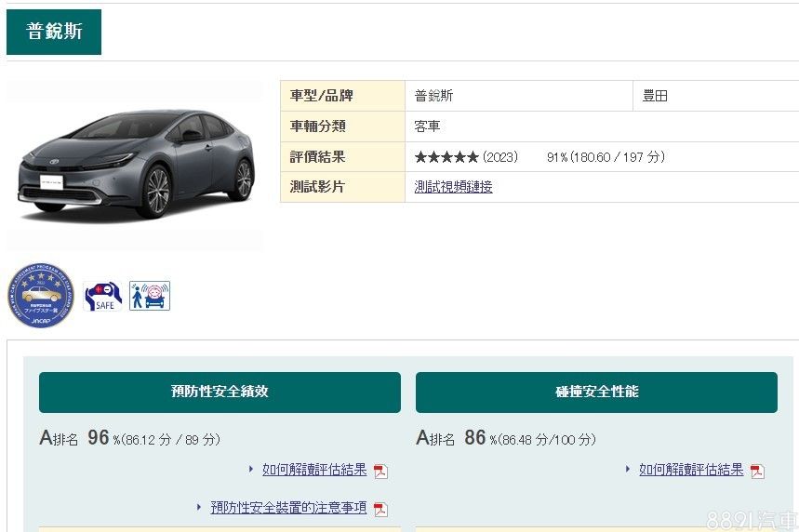
Task: Select the pedestrian detection car icon
Action: (x=150, y=296)
